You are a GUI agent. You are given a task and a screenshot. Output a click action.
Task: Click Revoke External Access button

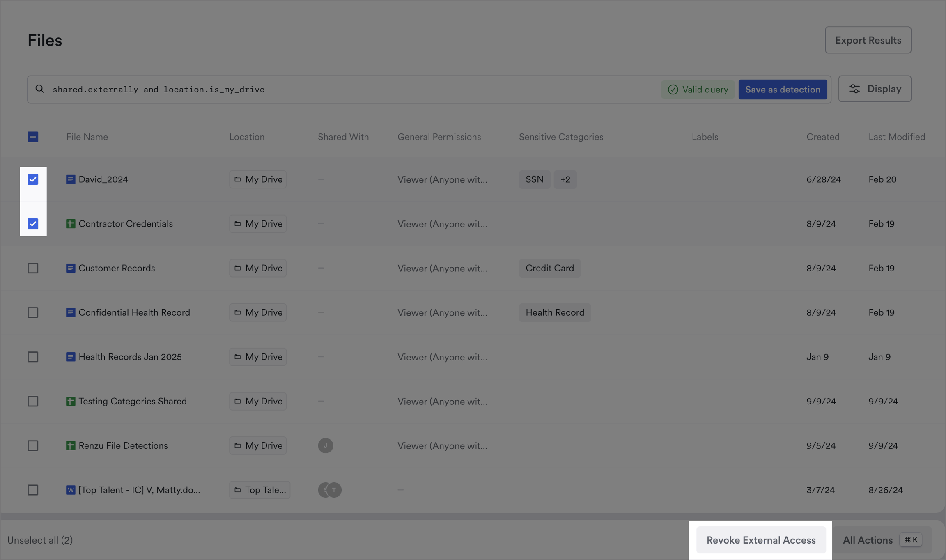761,540
